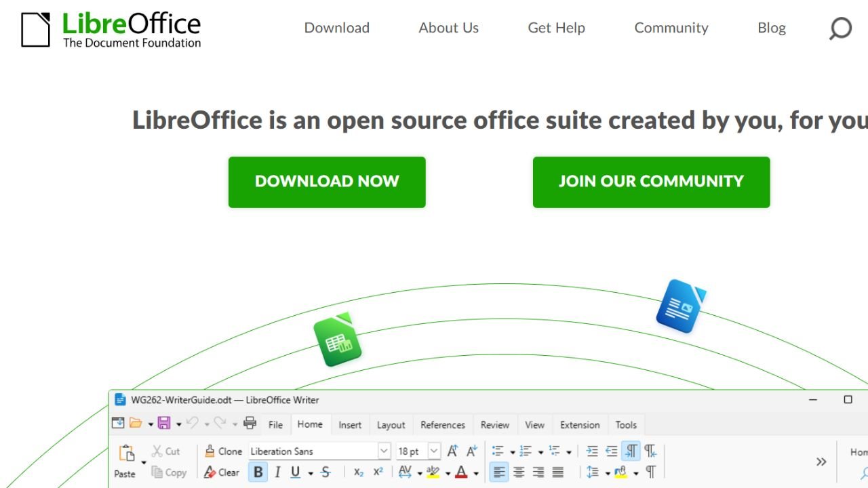The width and height of the screenshot is (868, 488).
Task: Open the File tab
Action: (x=275, y=425)
